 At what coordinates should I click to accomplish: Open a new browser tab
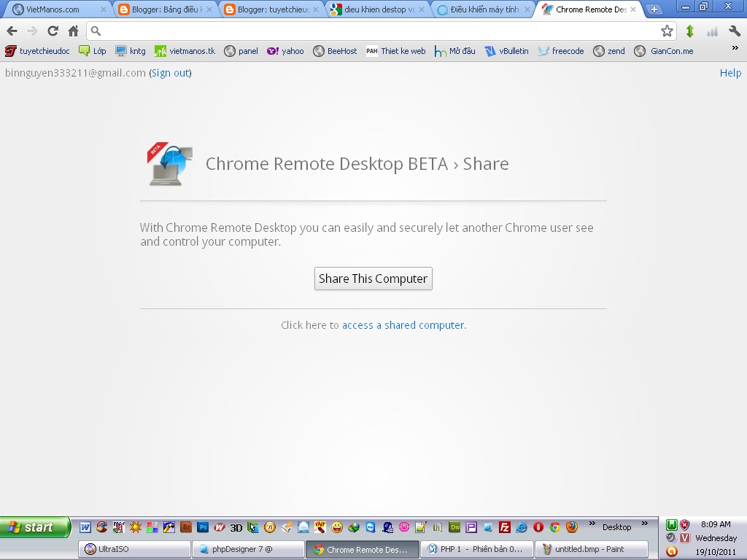click(654, 9)
